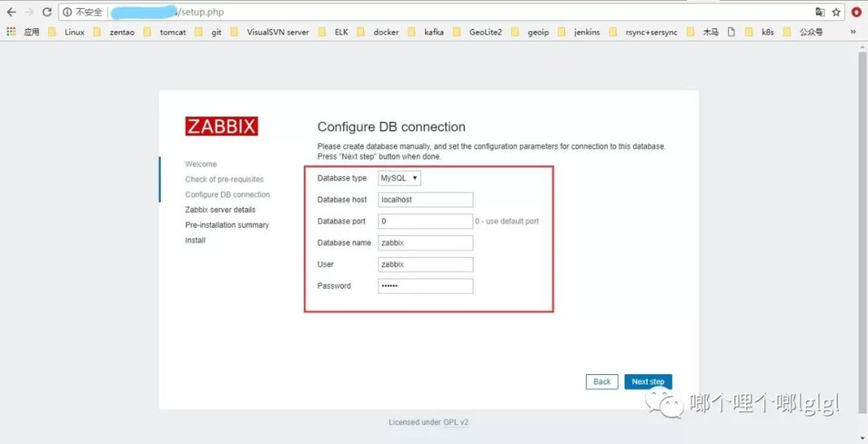Click the blank page bookmark icon
Image resolution: width=868 pixels, height=444 pixels.
pos(731,32)
